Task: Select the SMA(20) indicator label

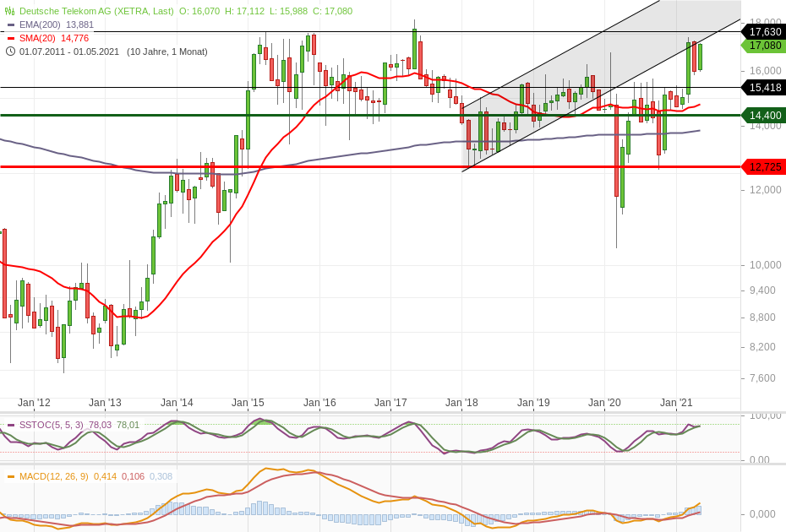Action: click(x=37, y=38)
